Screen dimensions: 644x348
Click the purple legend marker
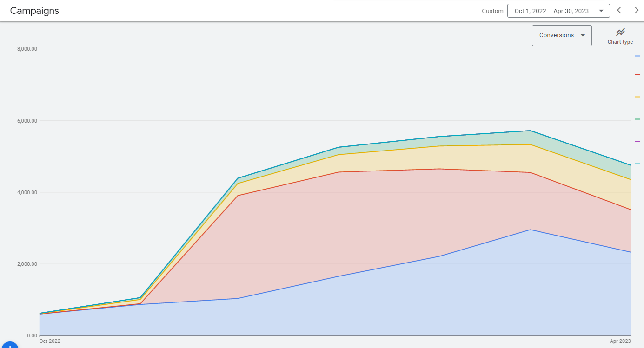pyautogui.click(x=637, y=141)
